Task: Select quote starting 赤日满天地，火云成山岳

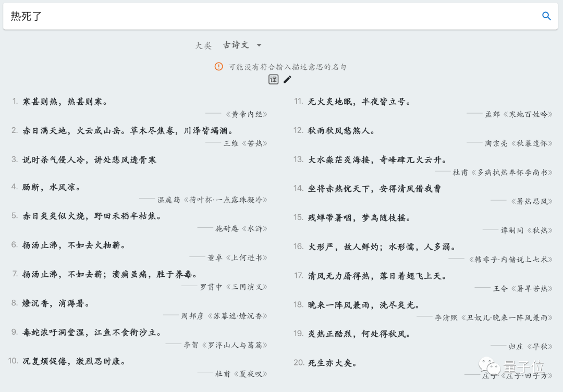Action: 128,131
